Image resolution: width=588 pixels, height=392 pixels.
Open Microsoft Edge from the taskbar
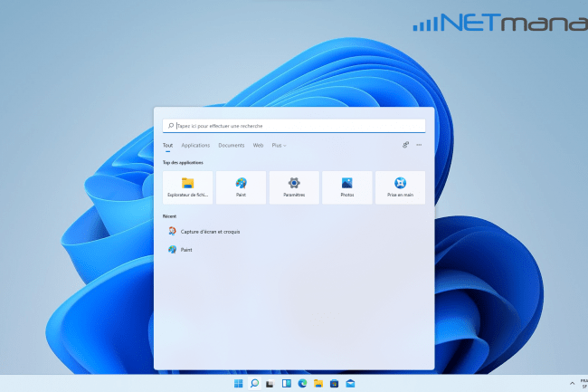pos(302,384)
